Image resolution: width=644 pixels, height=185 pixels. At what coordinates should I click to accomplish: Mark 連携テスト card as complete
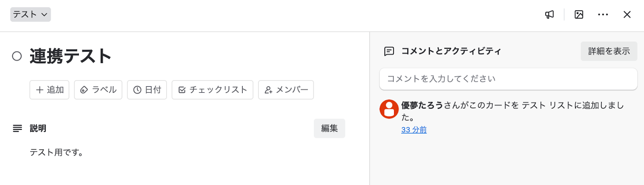click(x=17, y=56)
